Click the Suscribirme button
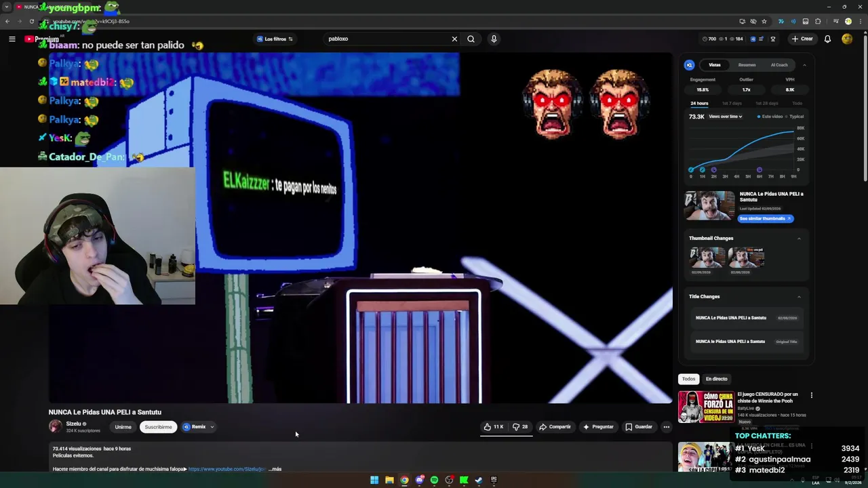 click(158, 427)
